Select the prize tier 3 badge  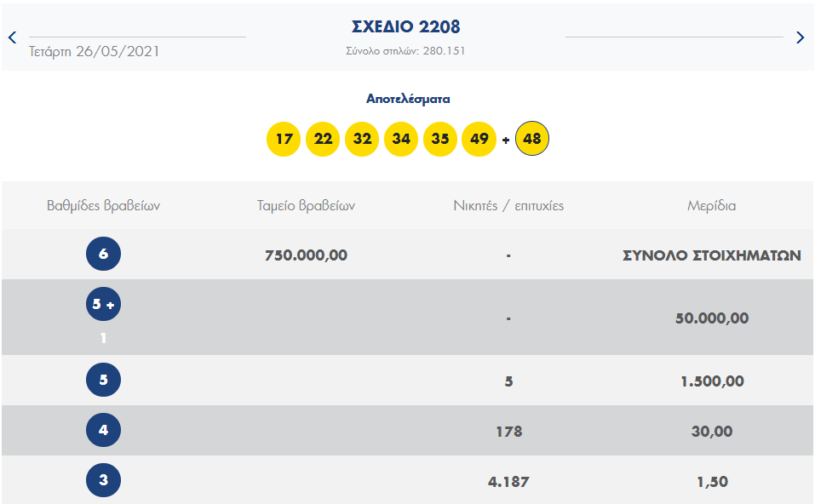(103, 480)
